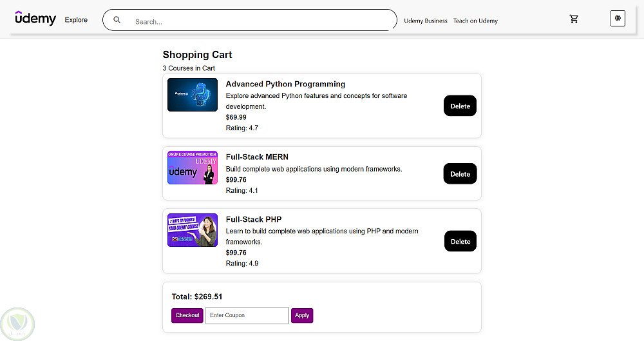
Task: Open the Explore menu
Action: point(76,20)
